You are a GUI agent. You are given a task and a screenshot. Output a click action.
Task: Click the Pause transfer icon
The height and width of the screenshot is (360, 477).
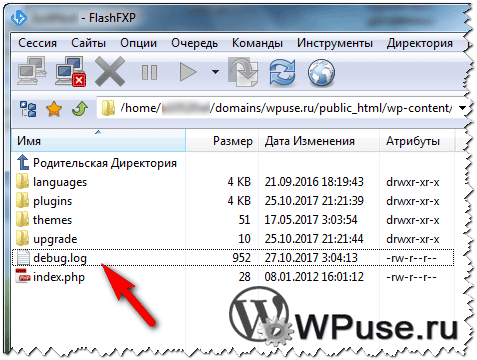click(149, 72)
